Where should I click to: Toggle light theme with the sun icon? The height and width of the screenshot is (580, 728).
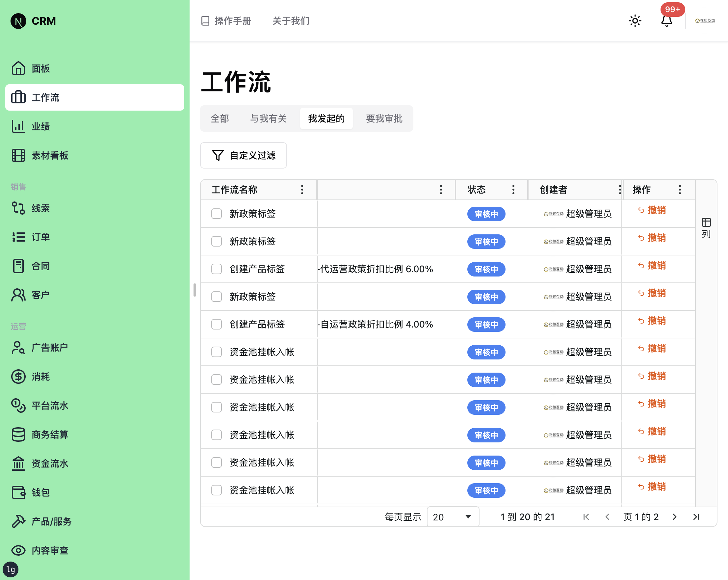click(635, 21)
